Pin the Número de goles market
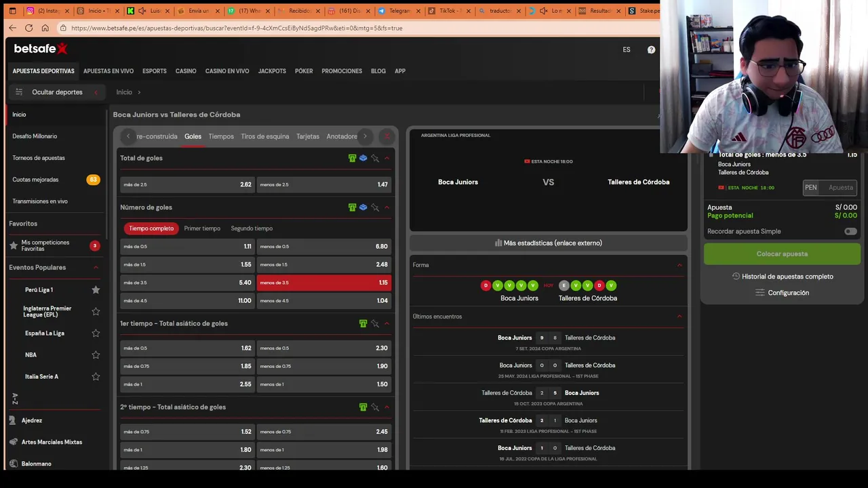This screenshot has width=868, height=488. (x=375, y=207)
